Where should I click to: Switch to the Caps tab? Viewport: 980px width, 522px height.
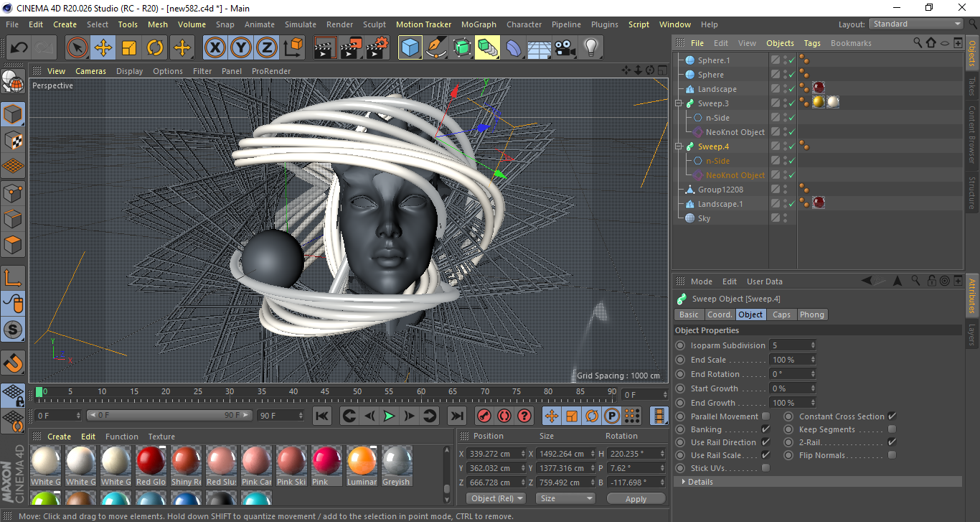click(x=781, y=314)
